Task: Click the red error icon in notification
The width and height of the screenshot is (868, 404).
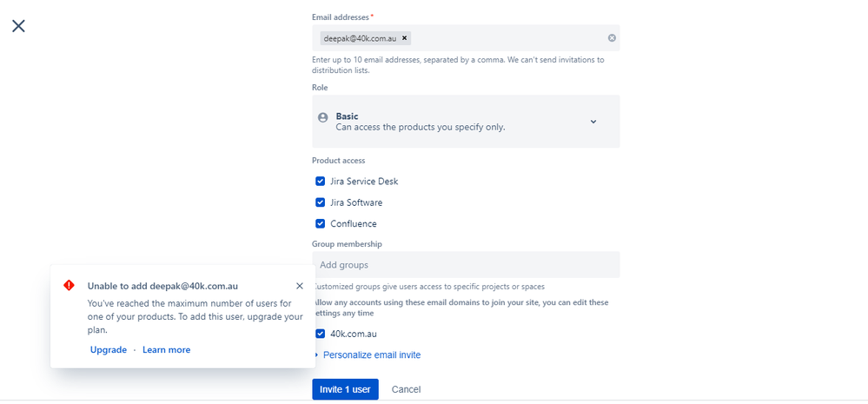Action: pos(69,285)
